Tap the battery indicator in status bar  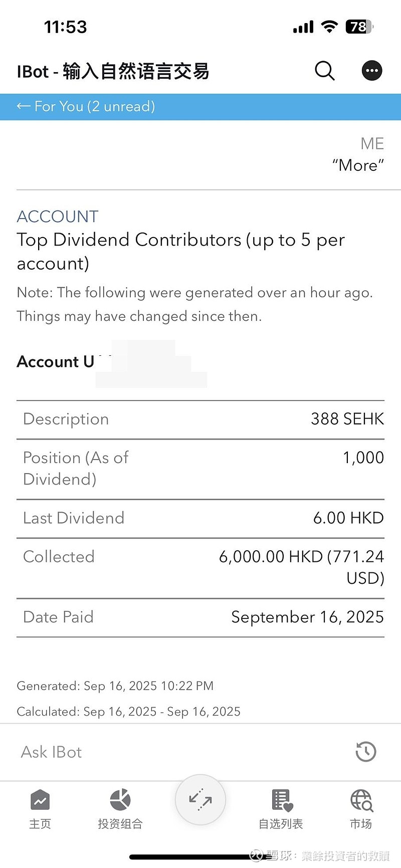pyautogui.click(x=359, y=27)
